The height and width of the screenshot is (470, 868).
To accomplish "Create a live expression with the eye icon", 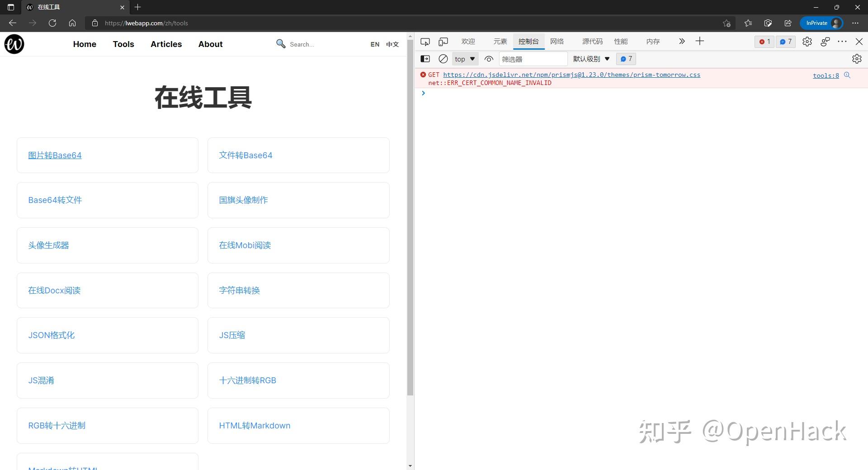I will pos(489,59).
